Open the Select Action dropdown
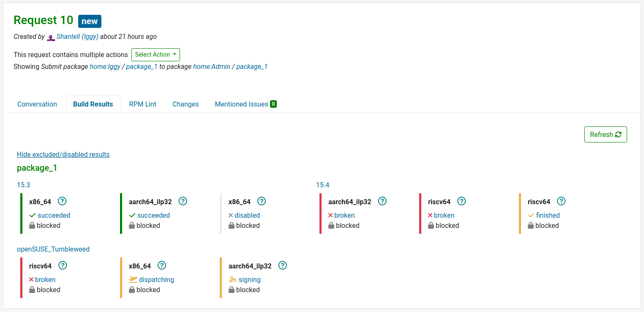This screenshot has height=312, width=644. 156,55
